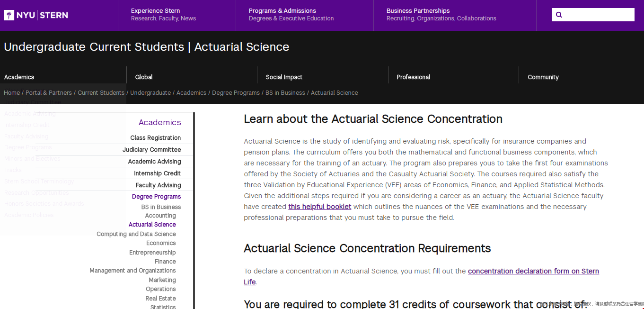644x309 pixels.
Task: Type in the site search field
Action: click(599, 15)
